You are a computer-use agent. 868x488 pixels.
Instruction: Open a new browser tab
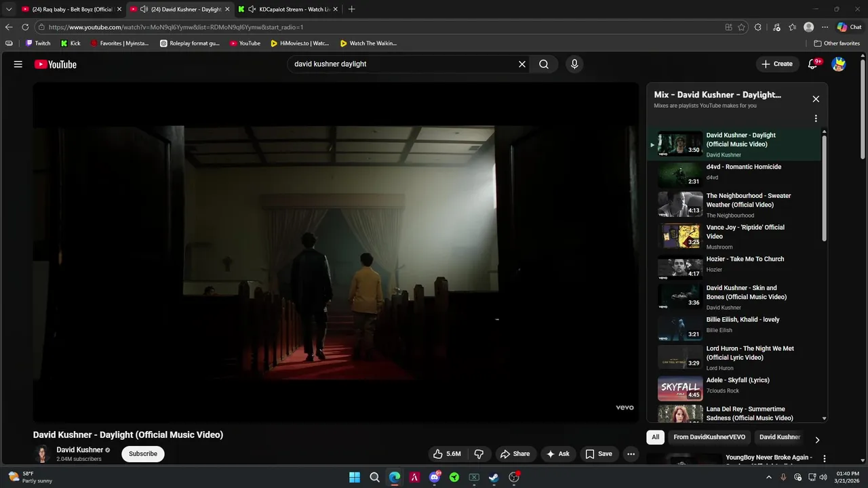[x=351, y=9]
